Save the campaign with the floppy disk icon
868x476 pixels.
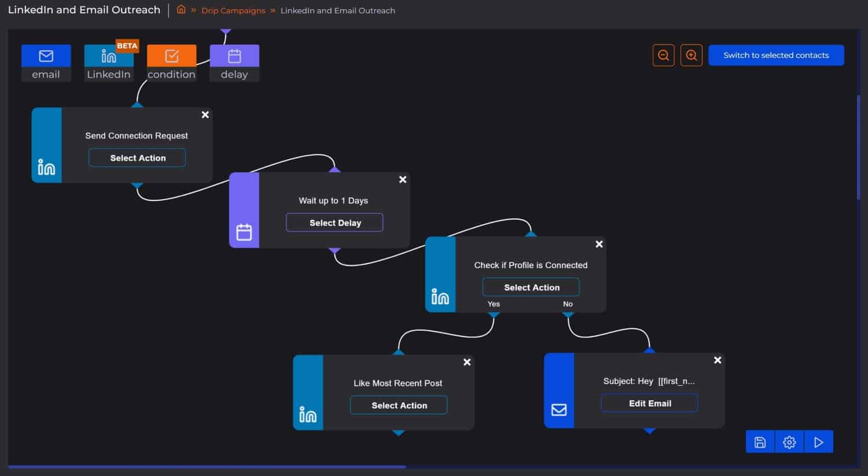760,442
